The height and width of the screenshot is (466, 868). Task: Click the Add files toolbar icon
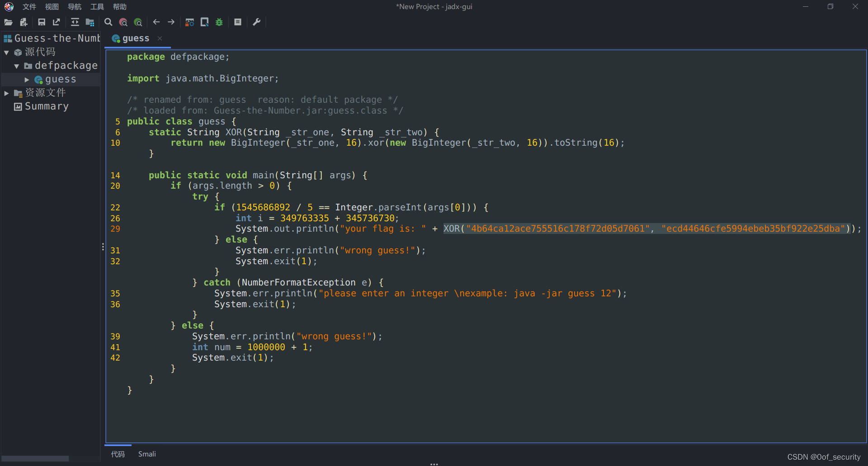click(23, 22)
